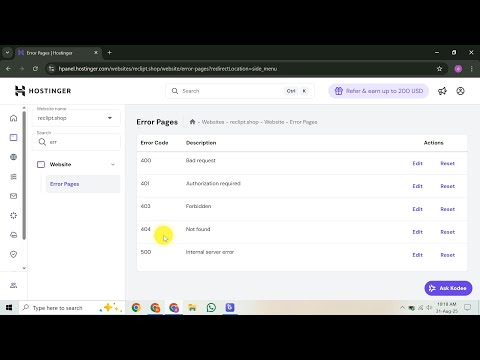This screenshot has width=480, height=360.
Task: Open the profile icon in top bar
Action: pyautogui.click(x=460, y=91)
